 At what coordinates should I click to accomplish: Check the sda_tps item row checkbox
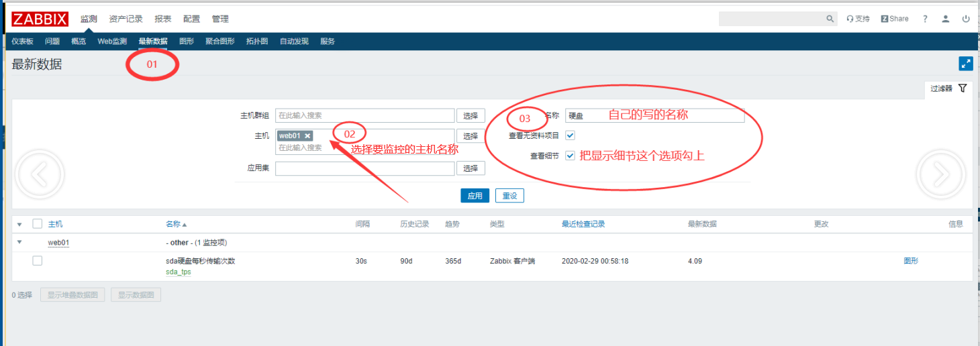point(38,261)
